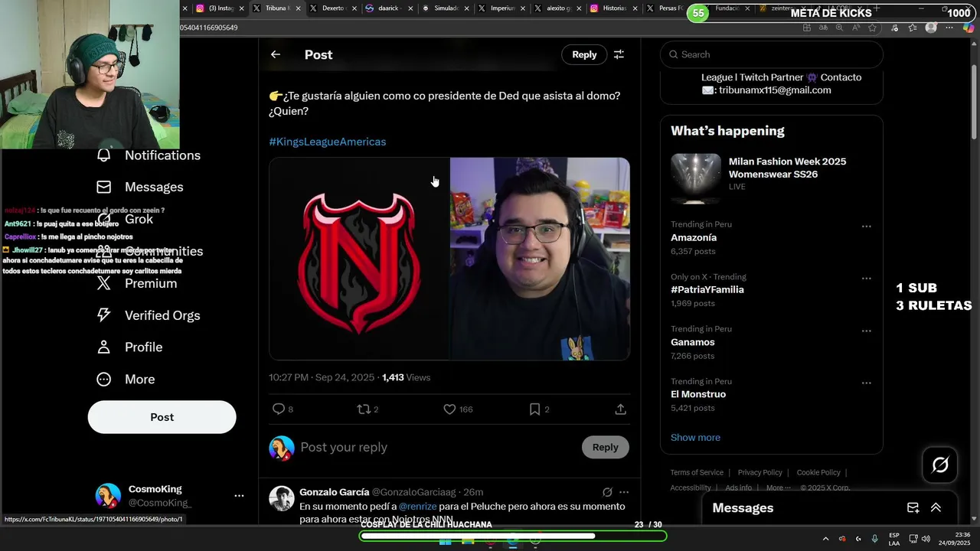Open Gonzalo García's profile name
Viewport: 980px width, 551px height.
(x=334, y=492)
